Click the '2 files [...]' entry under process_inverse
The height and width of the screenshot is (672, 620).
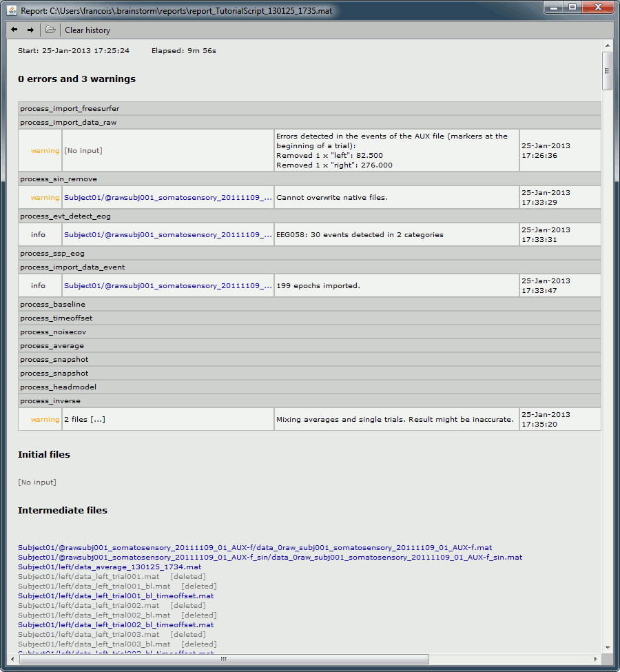point(85,420)
